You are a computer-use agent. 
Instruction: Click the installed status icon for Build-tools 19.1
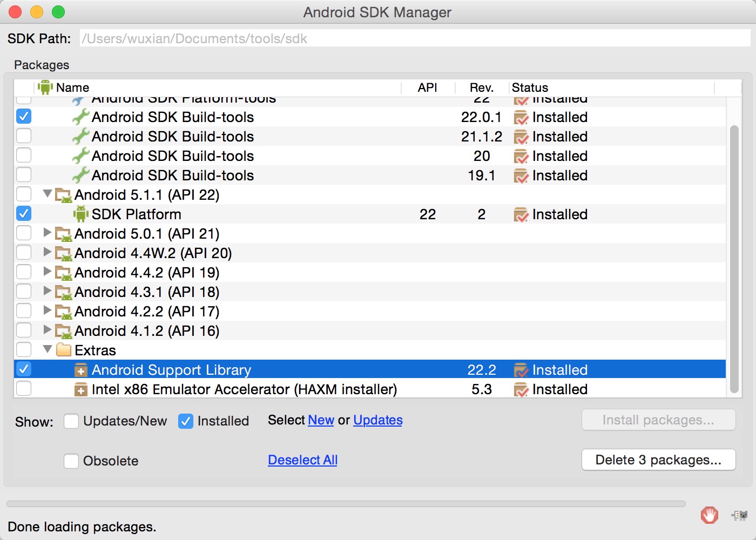point(521,175)
